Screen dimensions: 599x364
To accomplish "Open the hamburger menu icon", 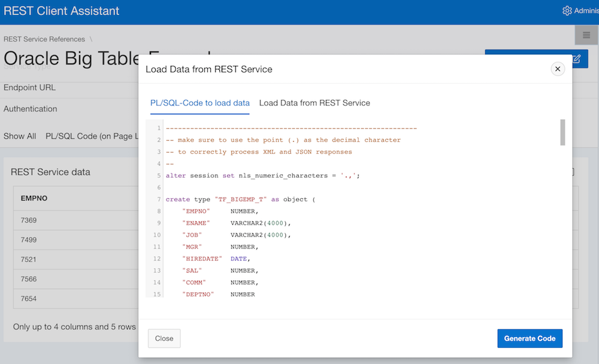I will click(586, 35).
